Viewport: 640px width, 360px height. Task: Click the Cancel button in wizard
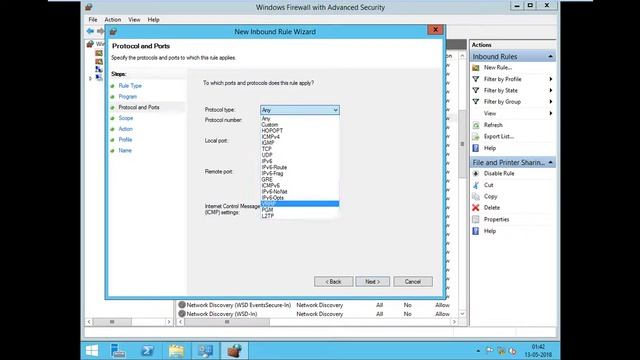pos(413,282)
